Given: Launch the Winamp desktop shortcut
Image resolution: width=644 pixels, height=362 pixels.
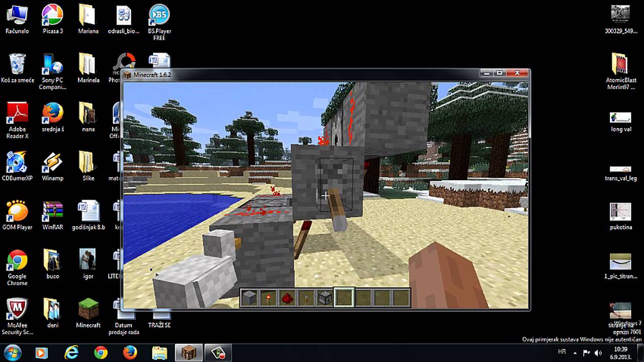Looking at the screenshot, I should (52, 166).
